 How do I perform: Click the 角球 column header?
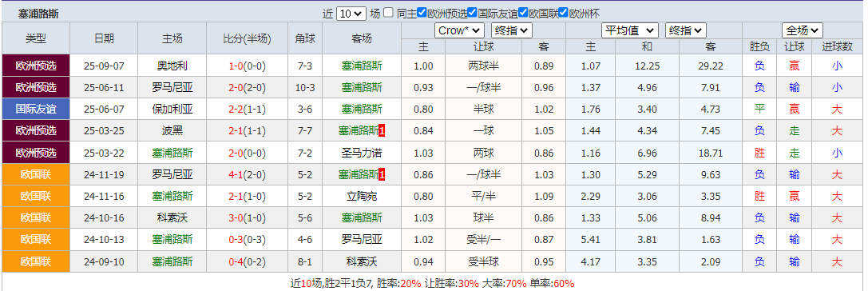(305, 38)
